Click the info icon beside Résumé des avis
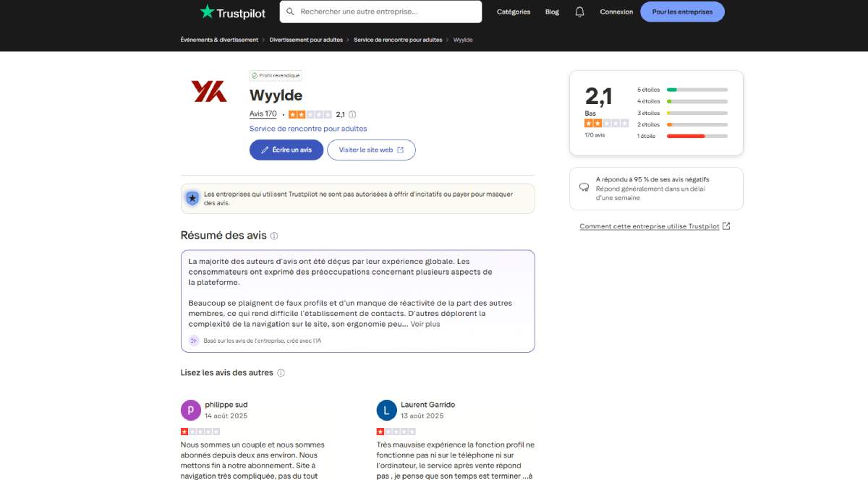Image resolution: width=868 pixels, height=480 pixels. 274,236
